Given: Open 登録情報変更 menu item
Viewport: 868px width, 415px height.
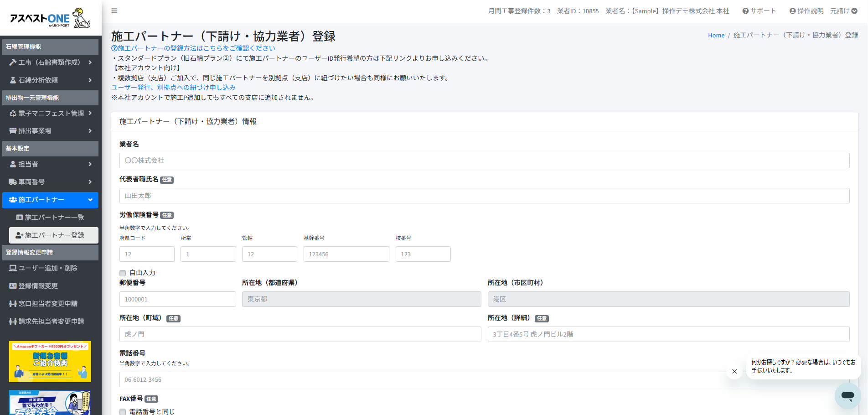Looking at the screenshot, I should click(x=38, y=286).
